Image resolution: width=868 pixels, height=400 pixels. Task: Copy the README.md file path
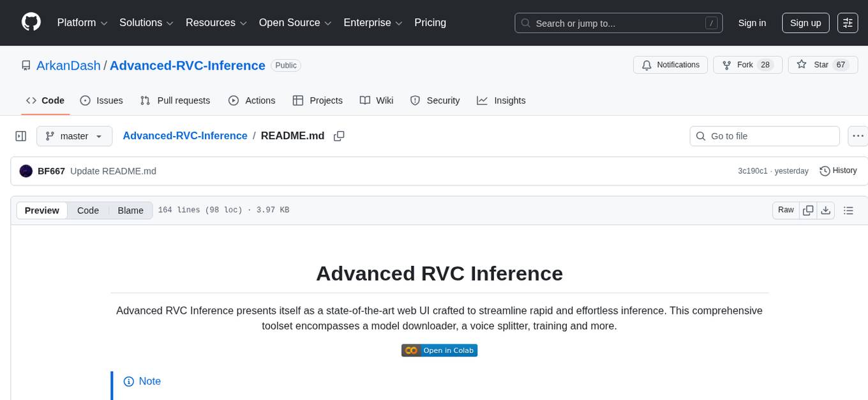(x=339, y=135)
